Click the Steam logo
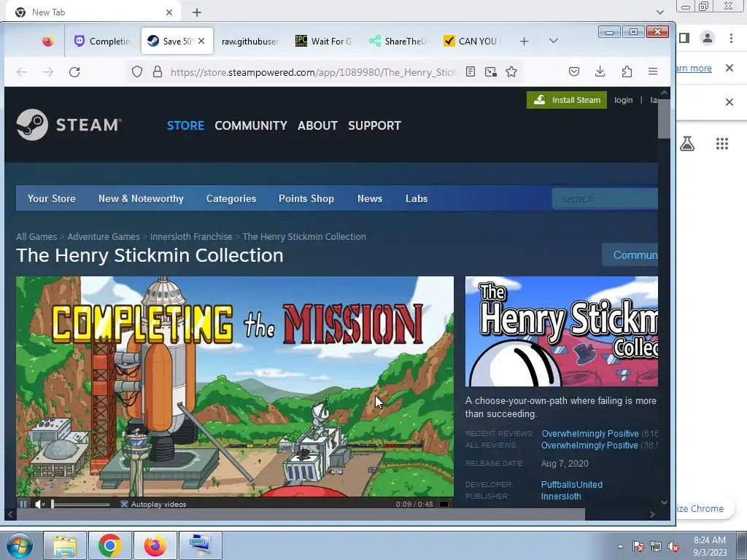The height and width of the screenshot is (560, 747). coord(69,125)
